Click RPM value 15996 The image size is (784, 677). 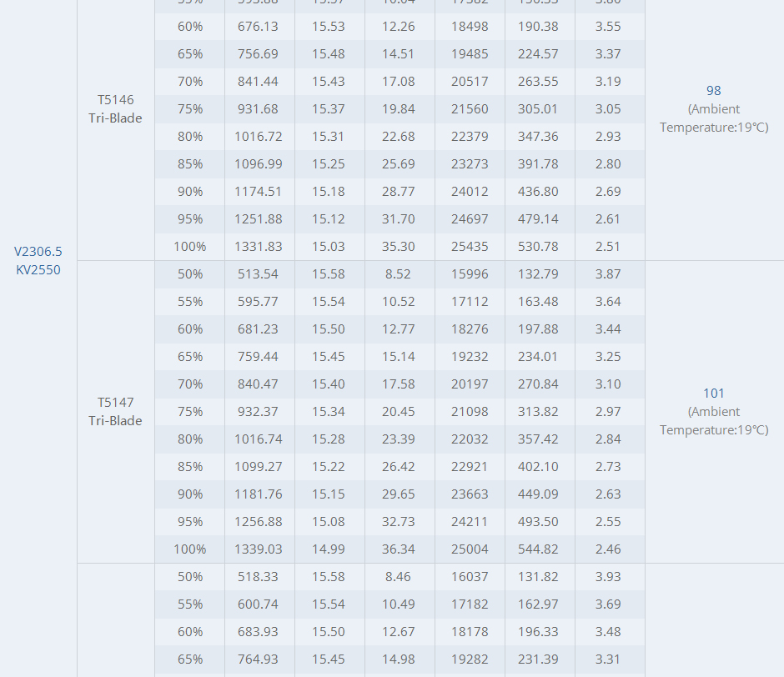[470, 274]
